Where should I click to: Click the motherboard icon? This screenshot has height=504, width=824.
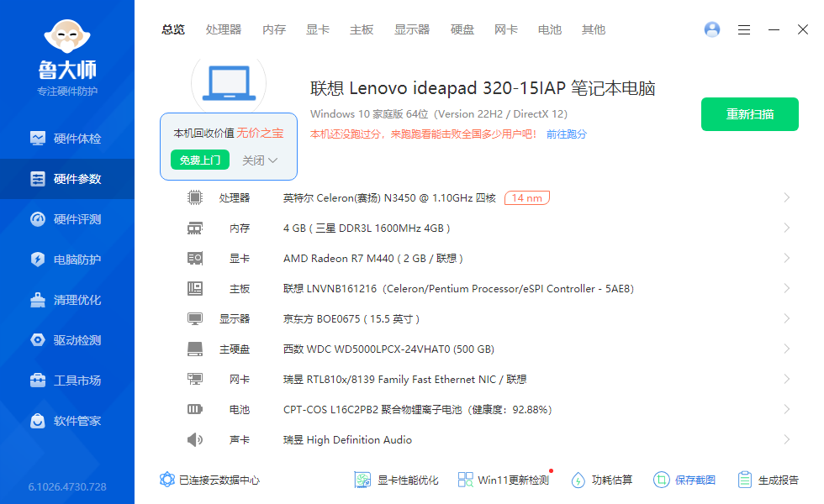(195, 289)
